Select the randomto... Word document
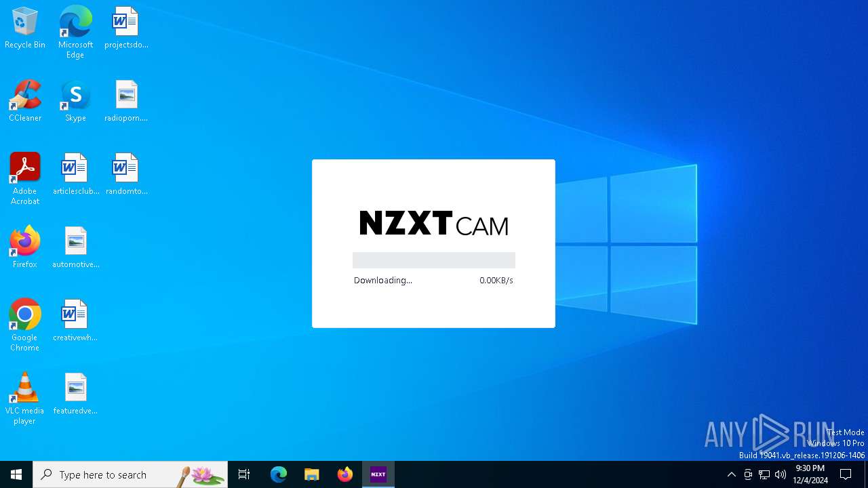868x488 pixels. coord(126,175)
